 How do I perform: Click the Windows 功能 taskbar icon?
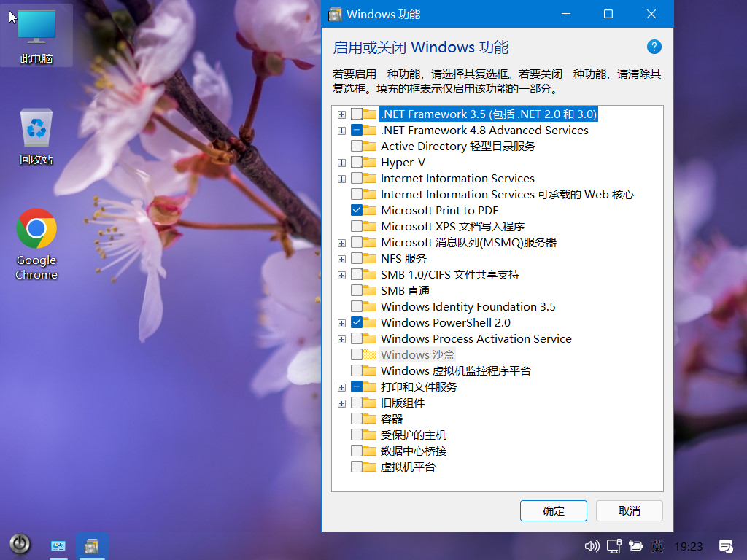coord(91,545)
